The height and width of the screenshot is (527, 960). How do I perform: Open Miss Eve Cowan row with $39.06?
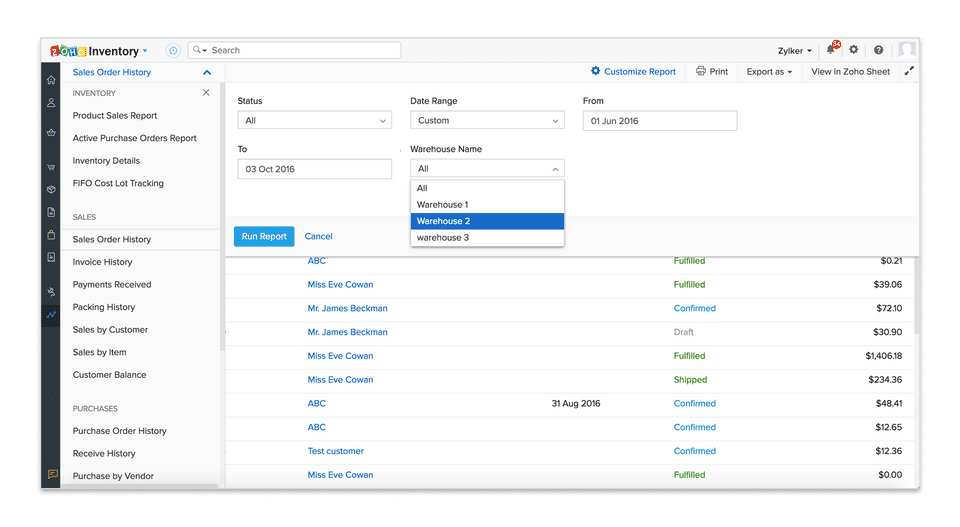340,285
